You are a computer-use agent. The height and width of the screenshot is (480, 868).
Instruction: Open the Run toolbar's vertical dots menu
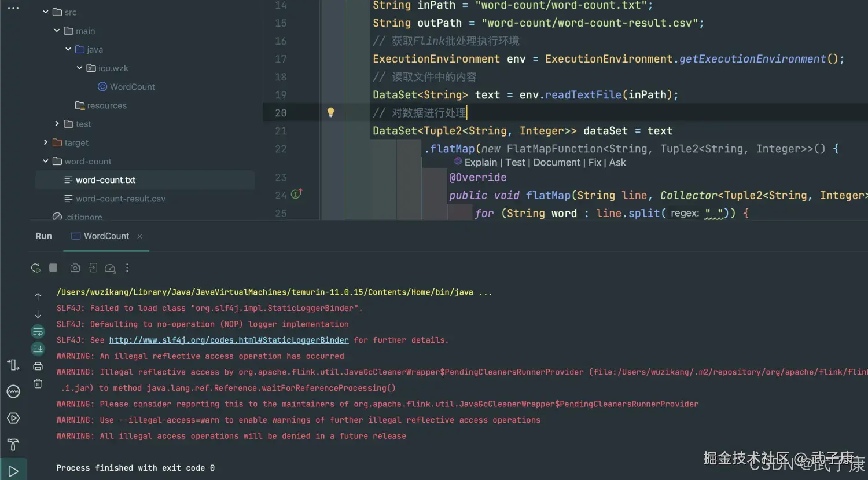(127, 268)
